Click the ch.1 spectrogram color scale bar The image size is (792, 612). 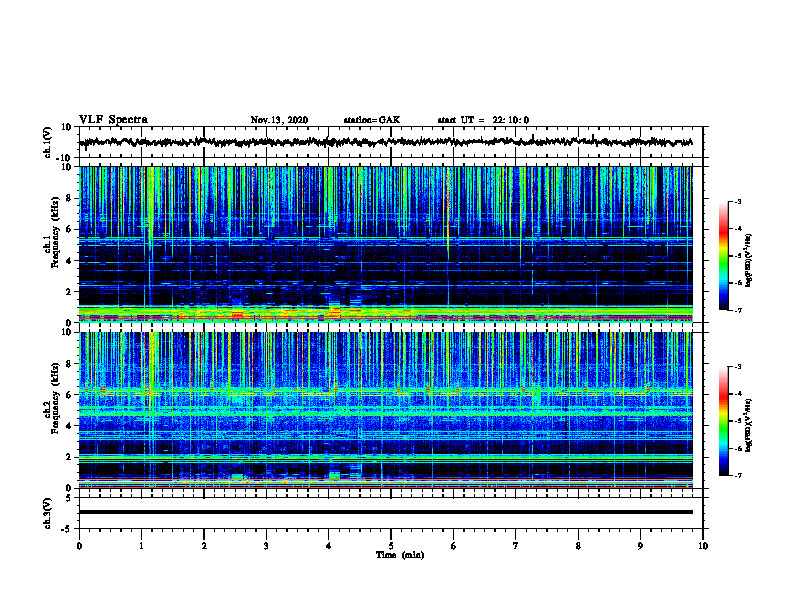(x=723, y=256)
